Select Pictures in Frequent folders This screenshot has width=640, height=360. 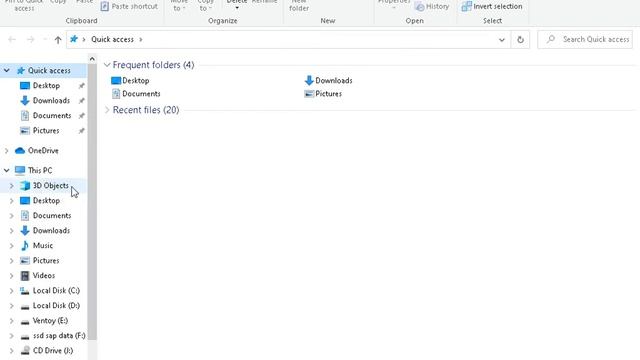point(323,94)
